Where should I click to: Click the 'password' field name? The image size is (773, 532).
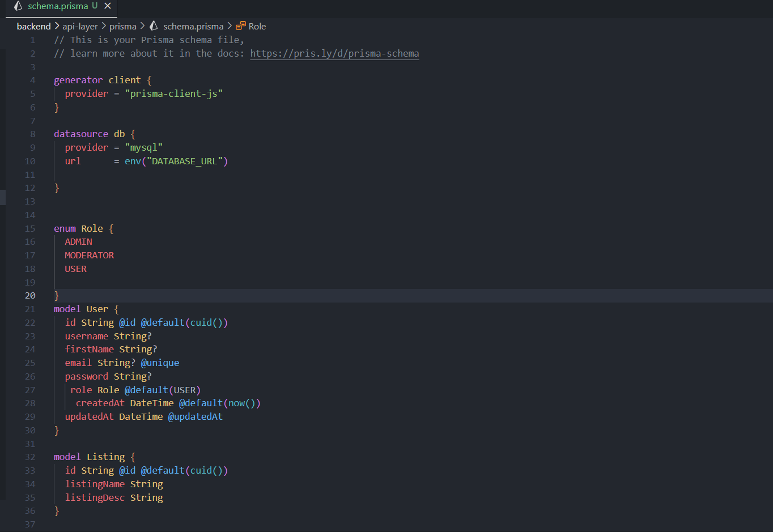[x=87, y=377]
